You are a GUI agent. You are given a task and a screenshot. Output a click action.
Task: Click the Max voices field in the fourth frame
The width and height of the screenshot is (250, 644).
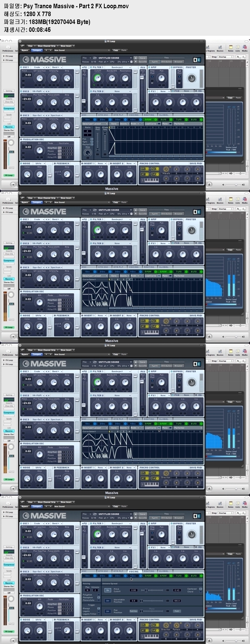click(x=87, y=590)
